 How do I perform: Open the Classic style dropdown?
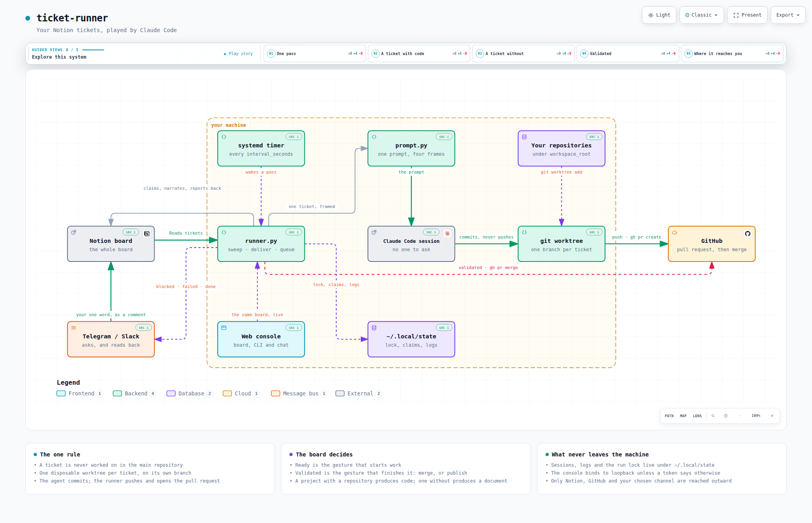click(x=702, y=15)
